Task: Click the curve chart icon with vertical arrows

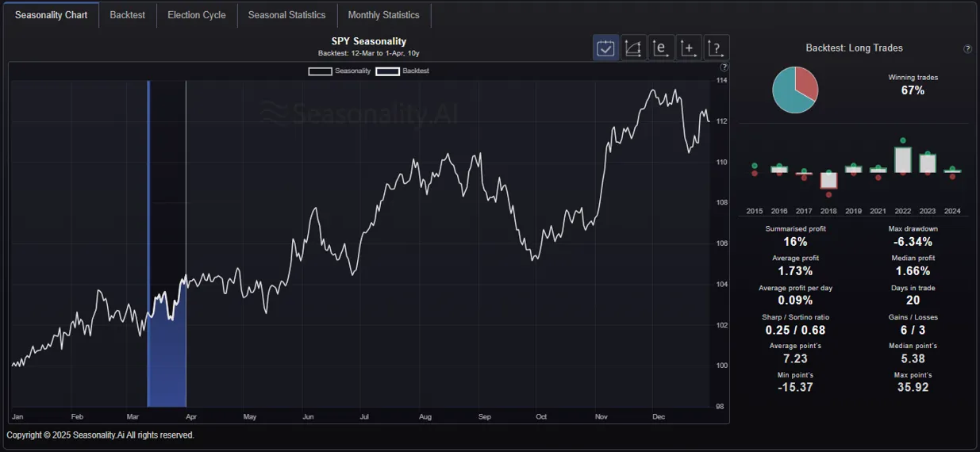Action: 633,48
